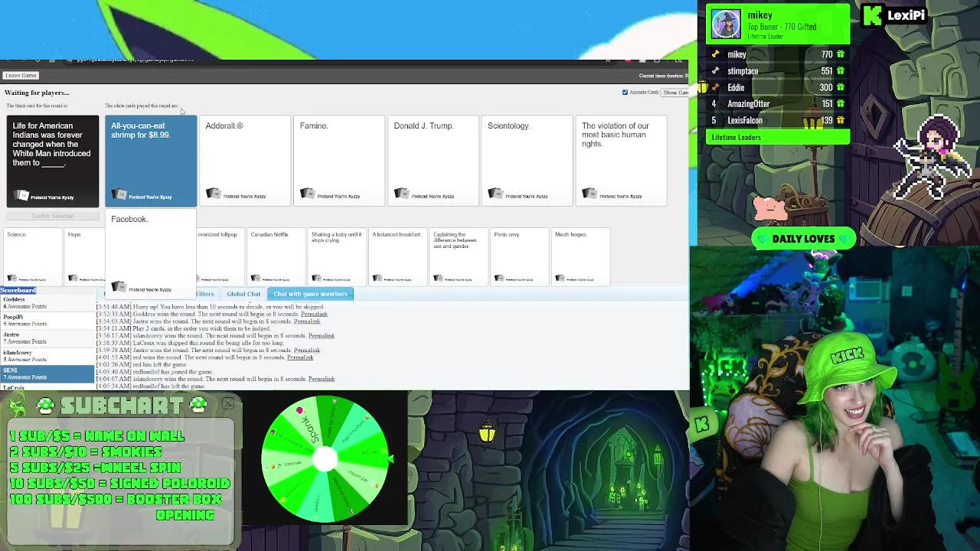980x551 pixels.
Task: Click the Scoreboard heading
Action: click(x=18, y=291)
